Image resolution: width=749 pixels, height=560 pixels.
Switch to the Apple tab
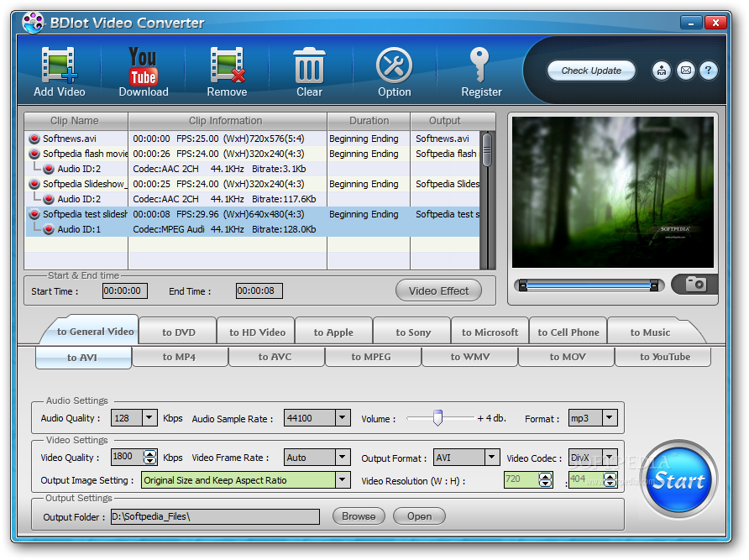[x=333, y=332]
